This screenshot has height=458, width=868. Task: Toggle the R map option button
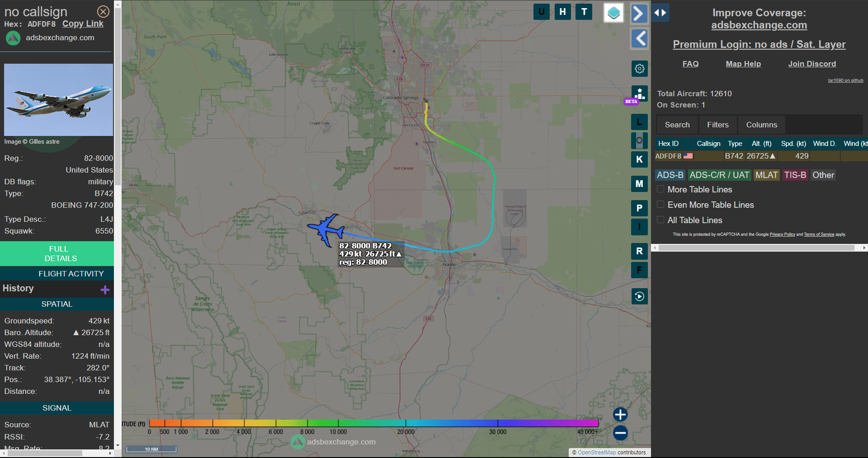tap(639, 251)
